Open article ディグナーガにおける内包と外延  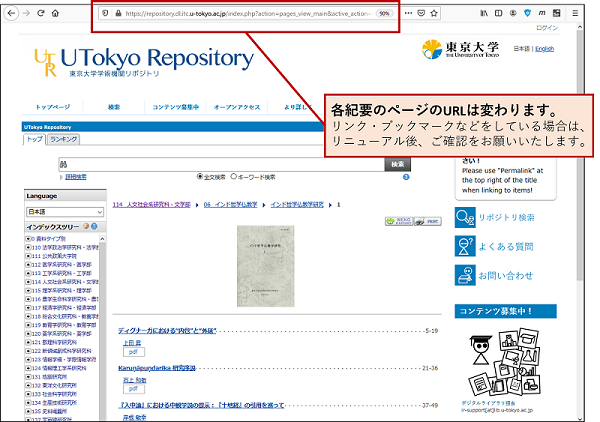coord(167,330)
